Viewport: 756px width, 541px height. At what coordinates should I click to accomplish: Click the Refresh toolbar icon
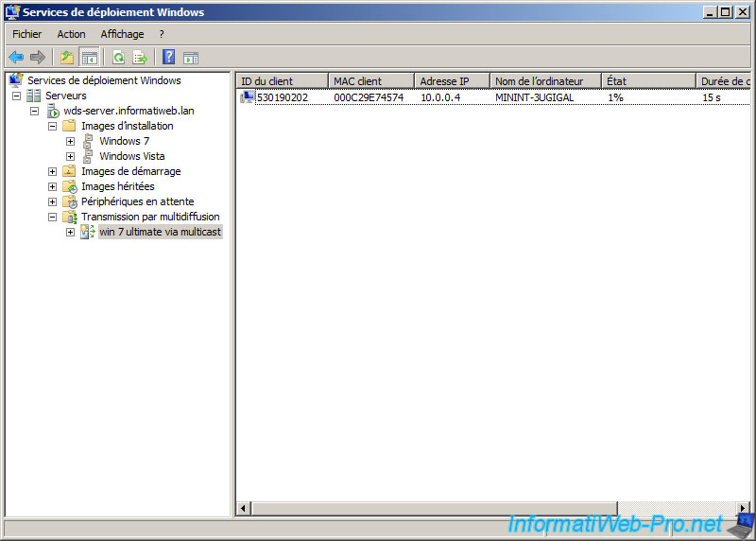point(119,58)
